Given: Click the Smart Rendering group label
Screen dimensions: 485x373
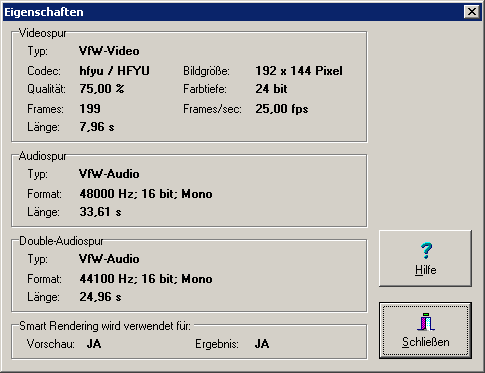Looking at the screenshot, I should 105,326.
